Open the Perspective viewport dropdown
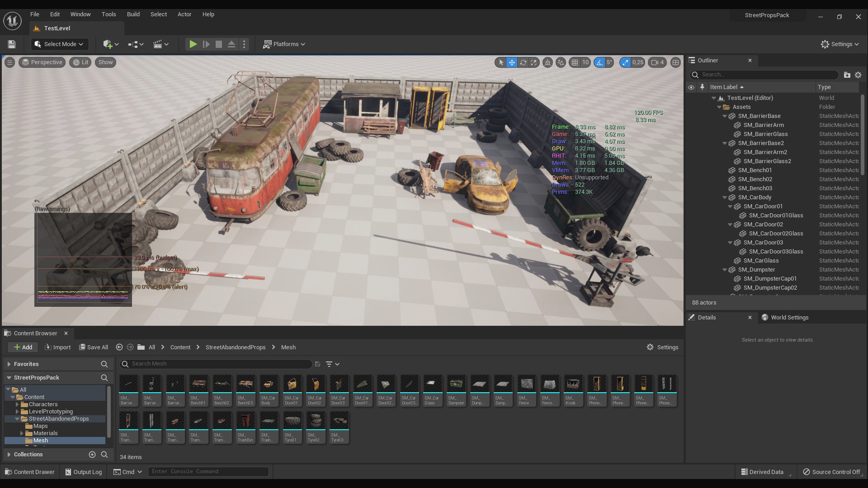868x488 pixels. click(42, 62)
